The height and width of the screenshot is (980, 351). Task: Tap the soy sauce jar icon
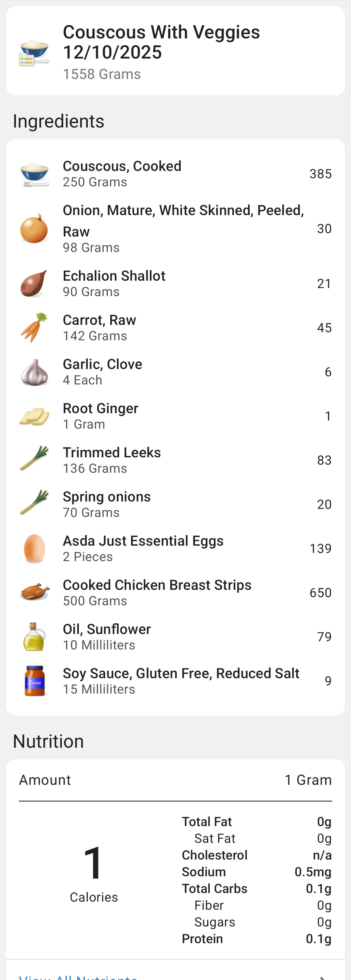pos(34,681)
